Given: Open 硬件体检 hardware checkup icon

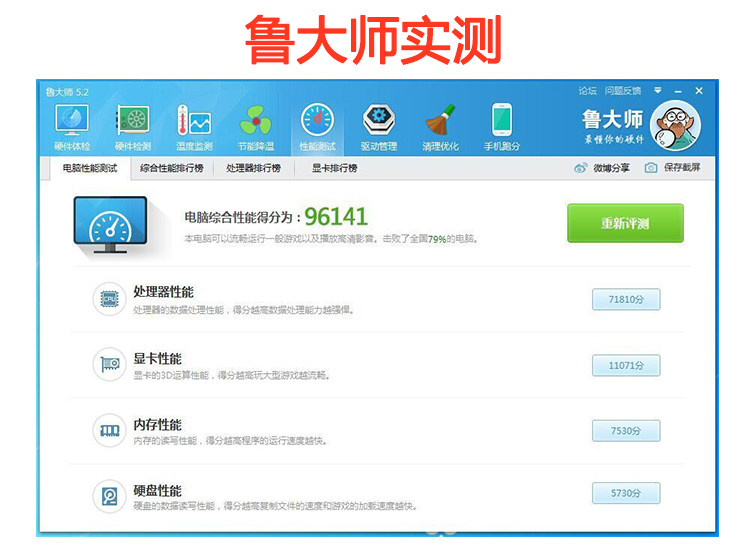Looking at the screenshot, I should pos(72,120).
